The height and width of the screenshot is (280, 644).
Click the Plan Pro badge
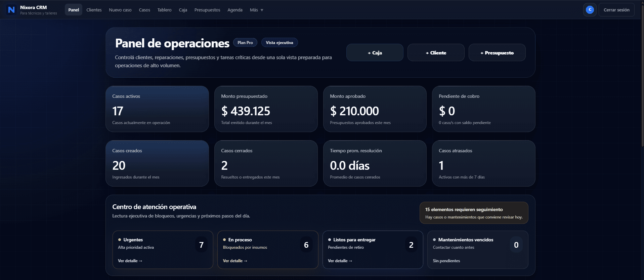point(245,43)
